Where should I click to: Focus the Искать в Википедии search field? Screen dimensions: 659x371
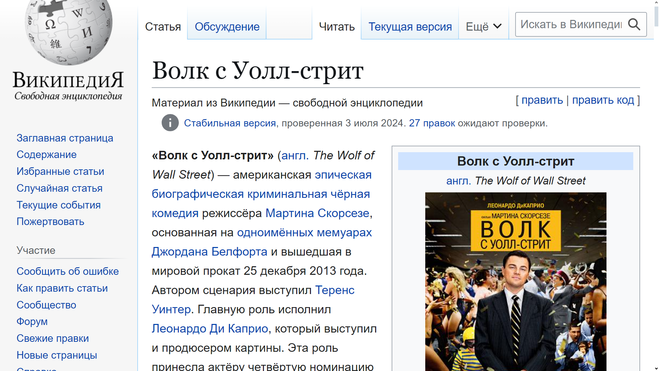click(x=571, y=25)
